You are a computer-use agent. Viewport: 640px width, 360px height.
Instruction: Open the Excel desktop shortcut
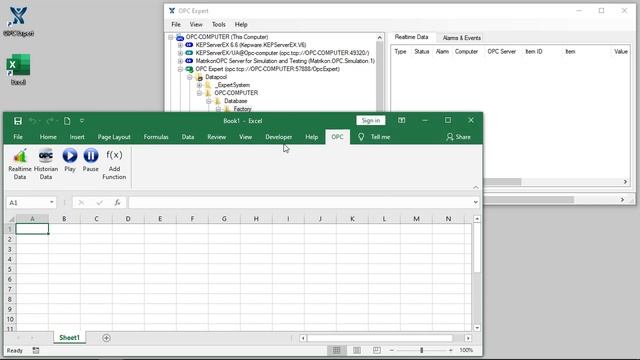tap(18, 69)
